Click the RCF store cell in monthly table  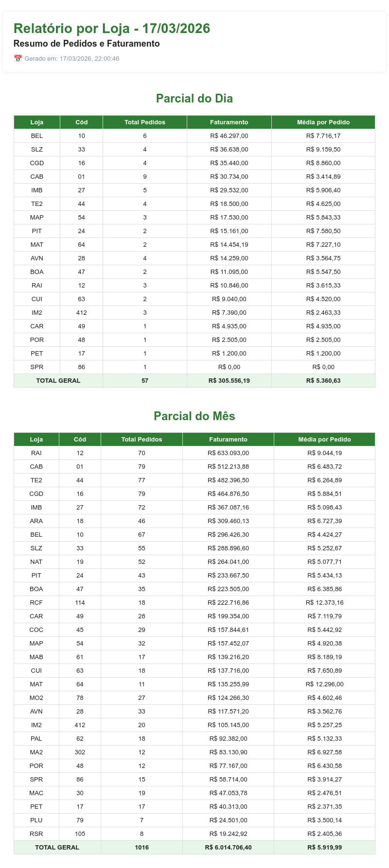point(36,603)
